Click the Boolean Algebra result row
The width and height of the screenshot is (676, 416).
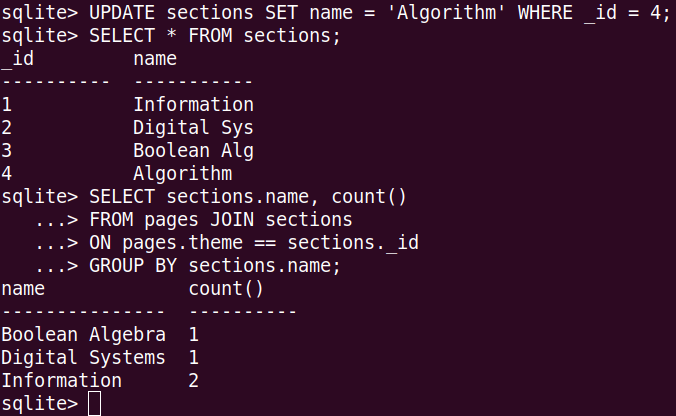click(83, 335)
